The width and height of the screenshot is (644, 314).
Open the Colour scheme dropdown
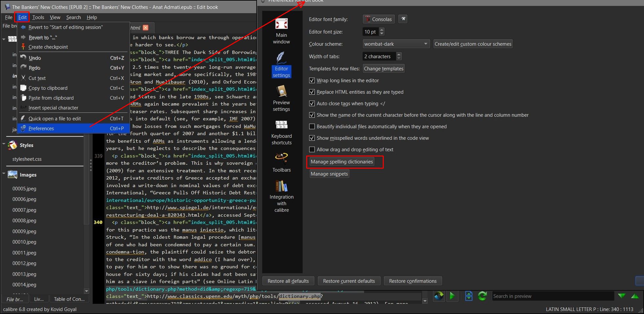(x=396, y=44)
